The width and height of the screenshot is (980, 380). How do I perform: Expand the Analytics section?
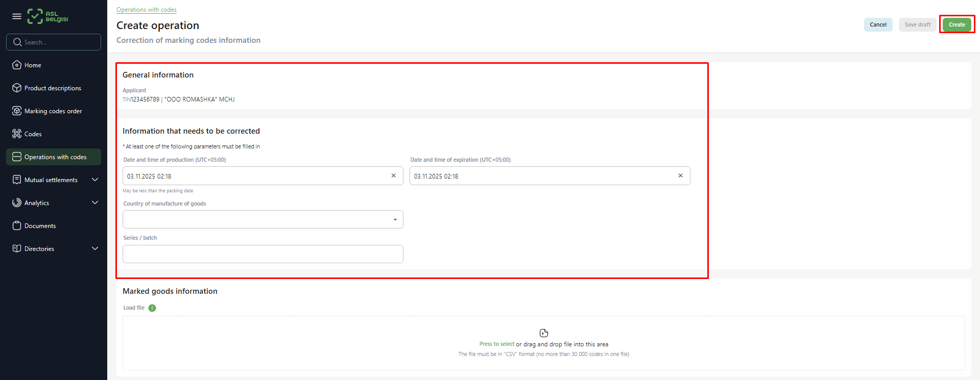pos(95,202)
